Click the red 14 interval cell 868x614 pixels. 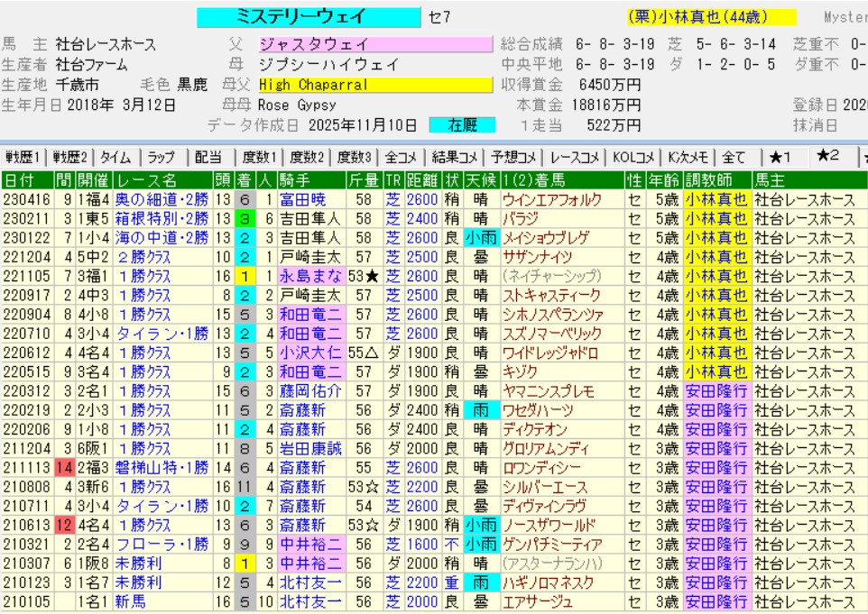64,467
